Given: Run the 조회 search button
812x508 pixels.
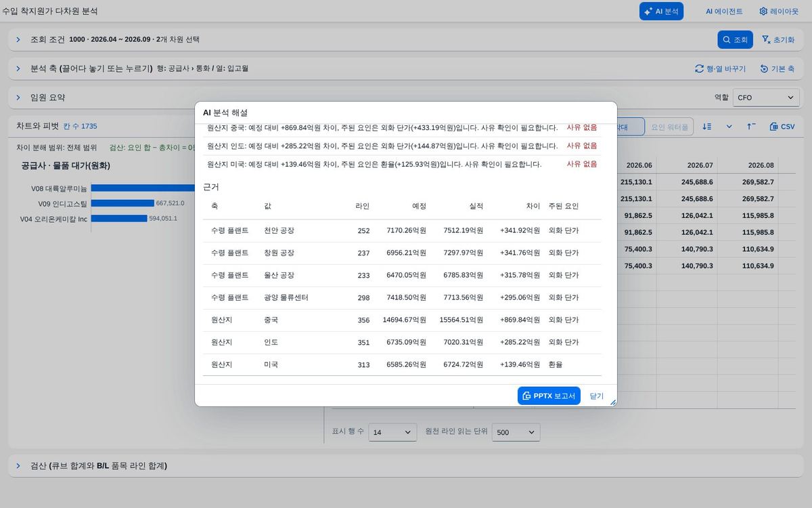Looking at the screenshot, I should pos(735,39).
